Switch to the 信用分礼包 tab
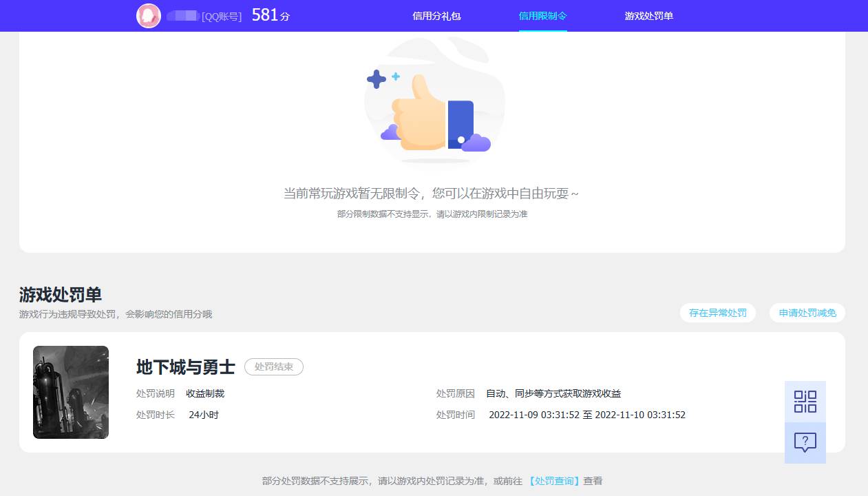The image size is (868, 496). pyautogui.click(x=436, y=15)
